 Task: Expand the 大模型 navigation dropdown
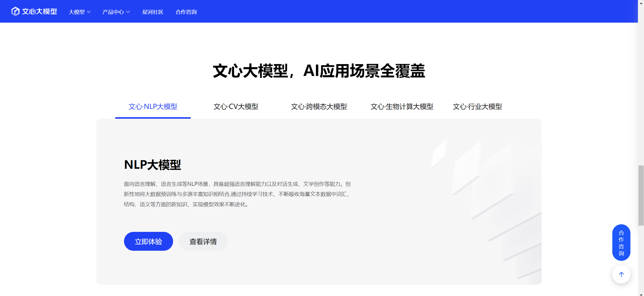tap(77, 12)
